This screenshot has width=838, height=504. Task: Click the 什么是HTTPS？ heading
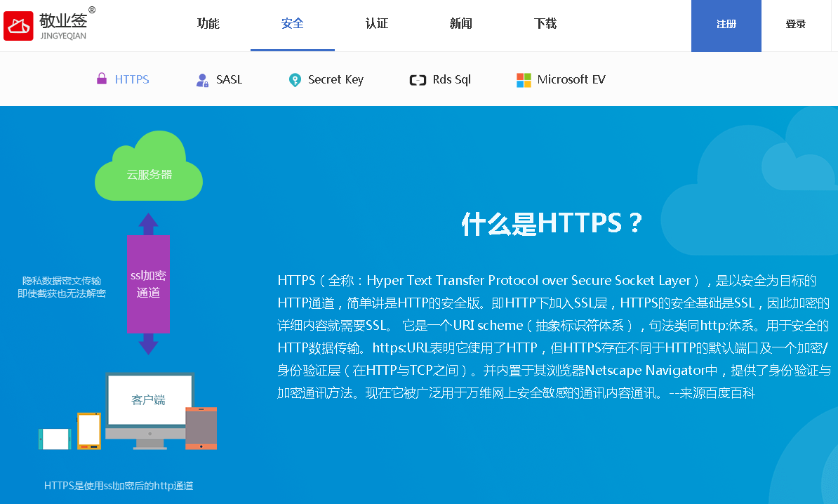(552, 223)
